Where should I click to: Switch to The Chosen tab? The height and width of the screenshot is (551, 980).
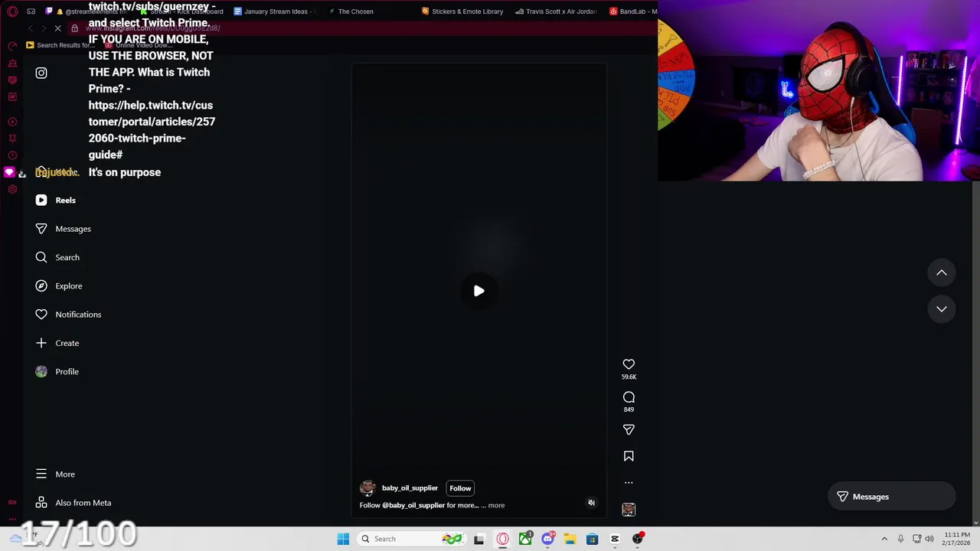coord(351,11)
